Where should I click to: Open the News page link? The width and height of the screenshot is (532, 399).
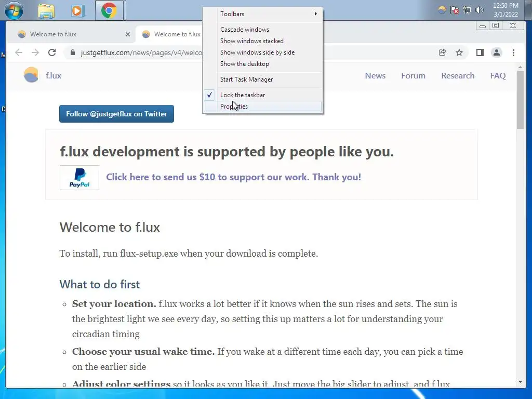(375, 76)
